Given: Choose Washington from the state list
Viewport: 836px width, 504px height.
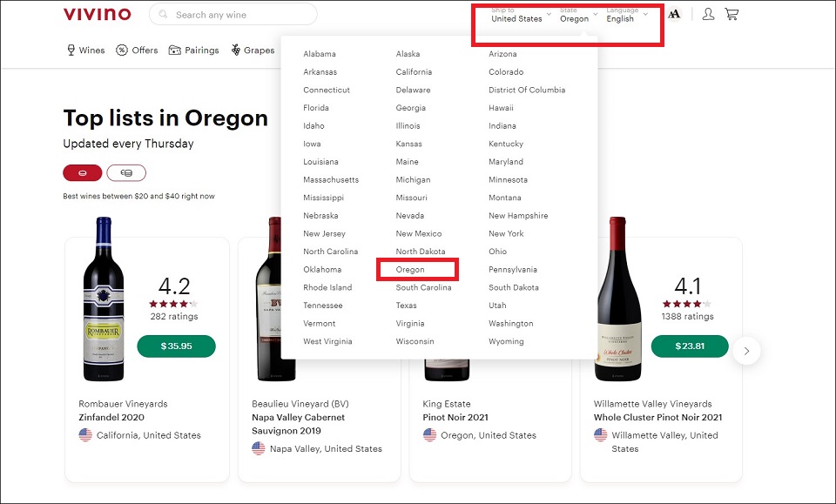Looking at the screenshot, I should click(511, 324).
